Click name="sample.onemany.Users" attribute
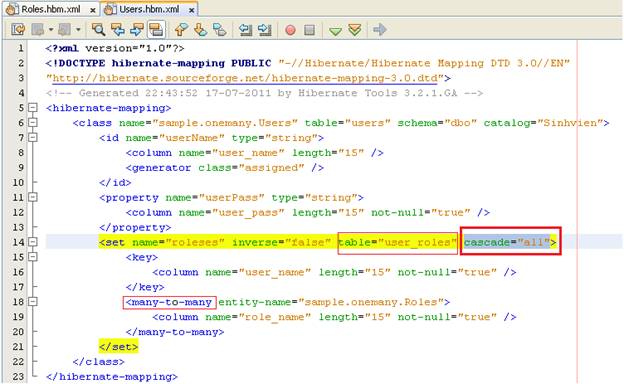 coord(208,123)
